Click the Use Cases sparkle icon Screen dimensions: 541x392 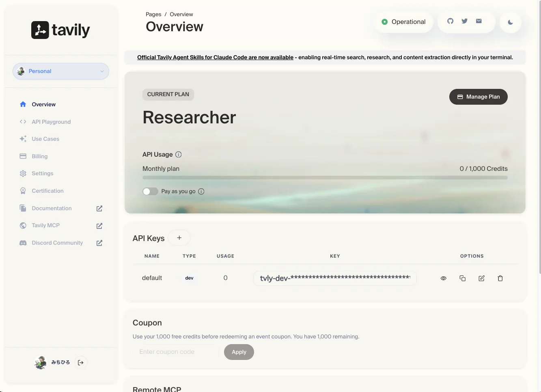[23, 139]
